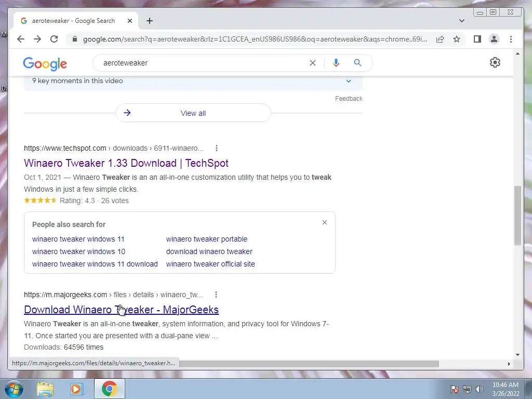Bookmark this page with the star icon
Viewport: 532px width, 399px height.
tap(457, 39)
